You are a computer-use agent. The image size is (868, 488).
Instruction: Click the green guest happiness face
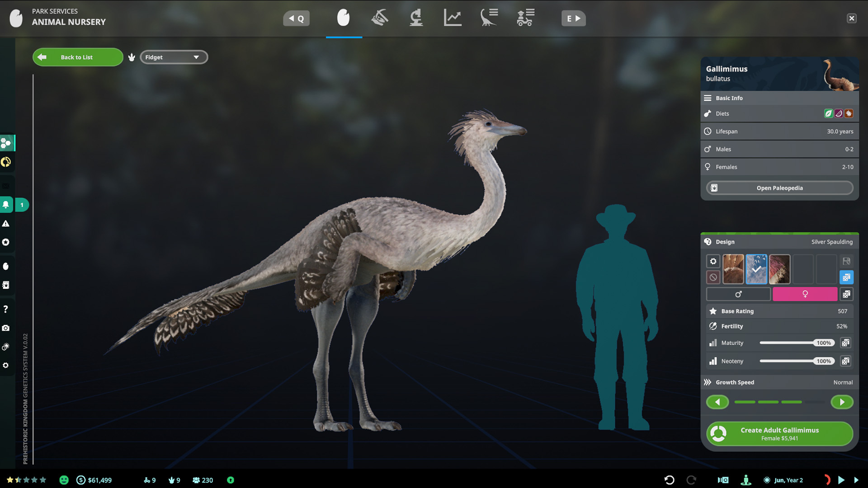[x=64, y=480]
